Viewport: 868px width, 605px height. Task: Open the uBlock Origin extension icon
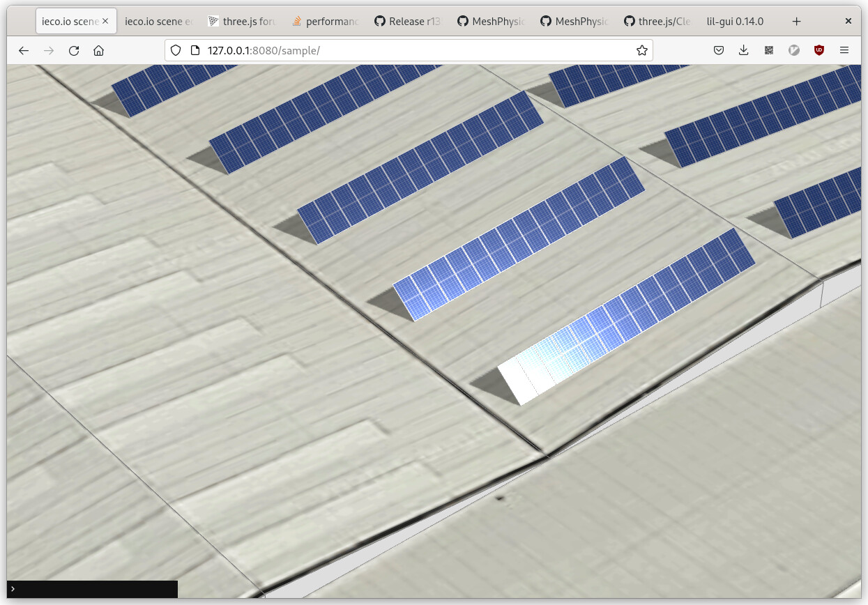coord(819,50)
